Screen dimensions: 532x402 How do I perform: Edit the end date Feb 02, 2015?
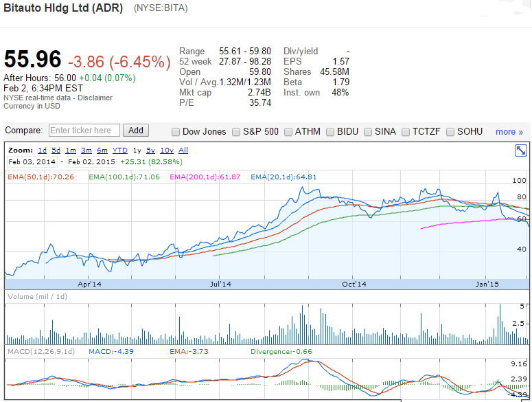pos(91,162)
